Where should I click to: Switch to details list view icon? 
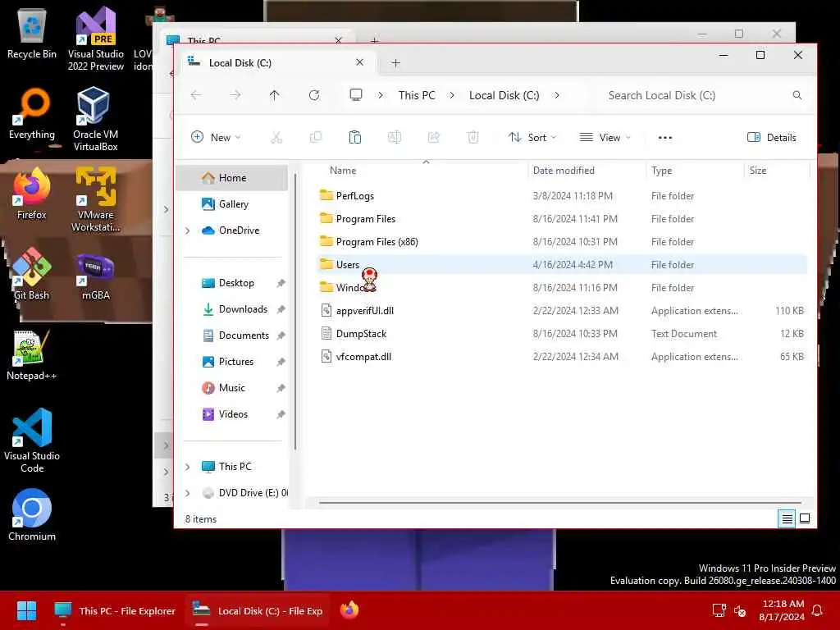coord(787,518)
